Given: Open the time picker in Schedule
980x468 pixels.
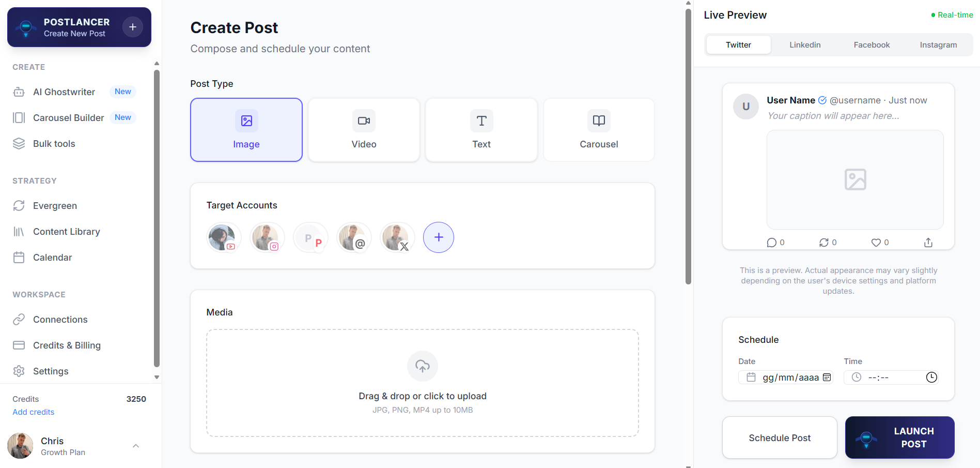Looking at the screenshot, I should [x=931, y=377].
